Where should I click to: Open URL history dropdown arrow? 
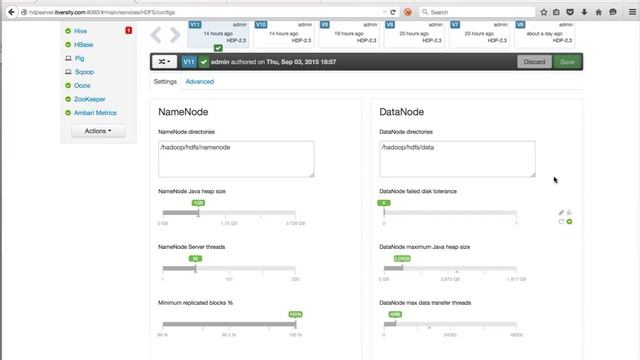pyautogui.click(x=384, y=12)
